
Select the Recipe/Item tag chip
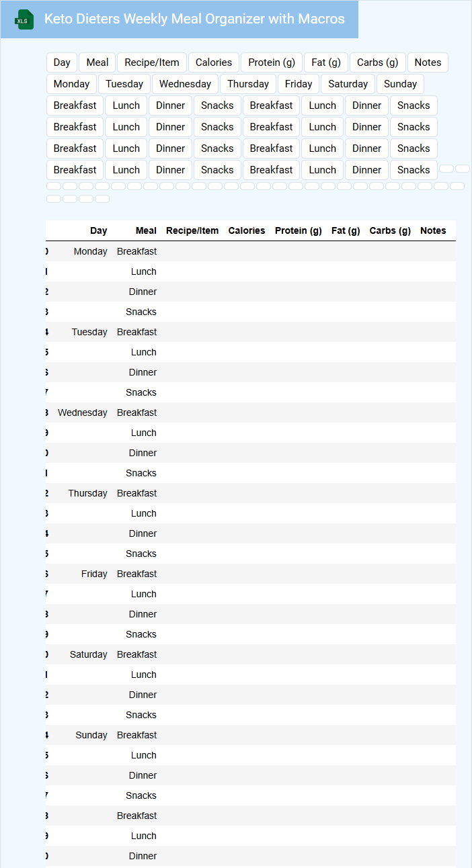(x=152, y=62)
